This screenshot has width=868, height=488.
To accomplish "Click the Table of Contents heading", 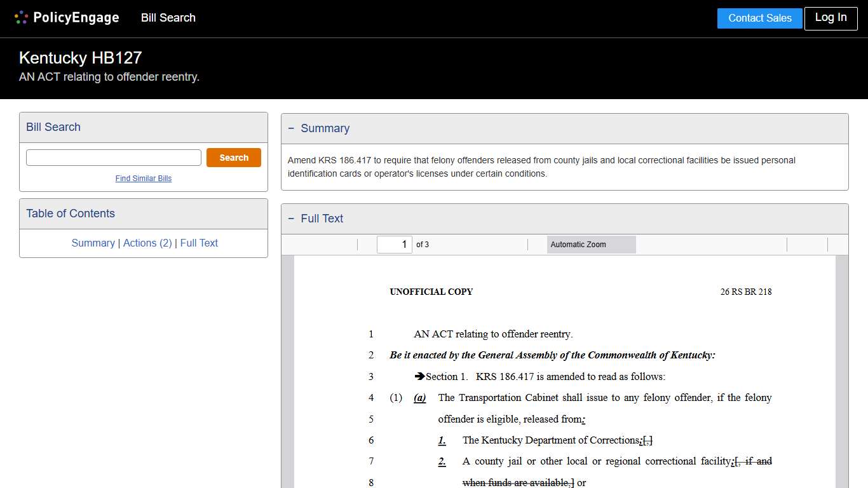I will coord(71,213).
